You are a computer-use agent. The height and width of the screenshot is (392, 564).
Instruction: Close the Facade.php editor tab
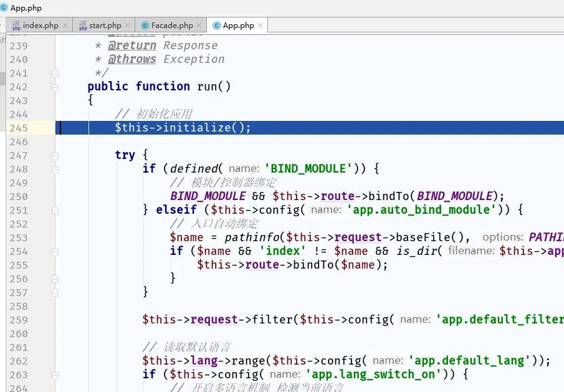point(199,26)
